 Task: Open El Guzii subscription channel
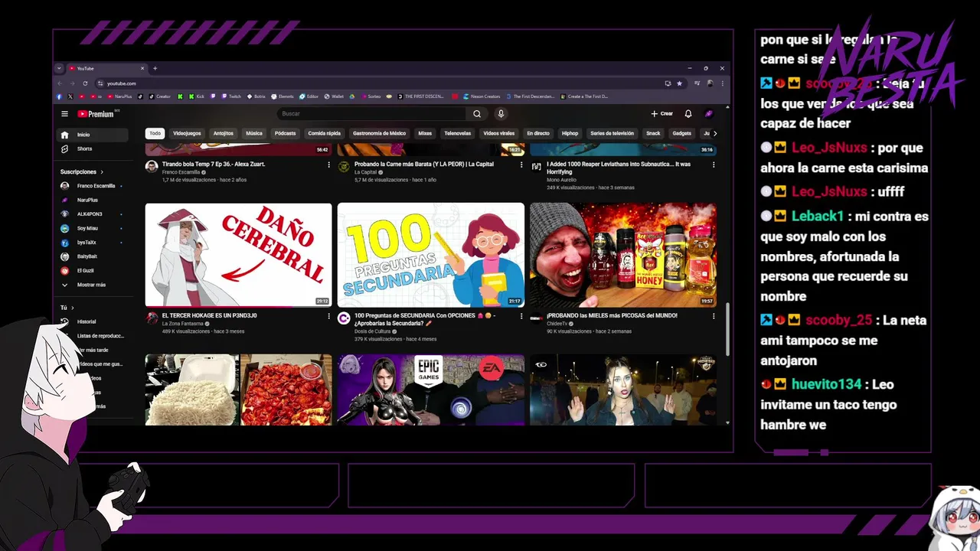[x=92, y=270]
